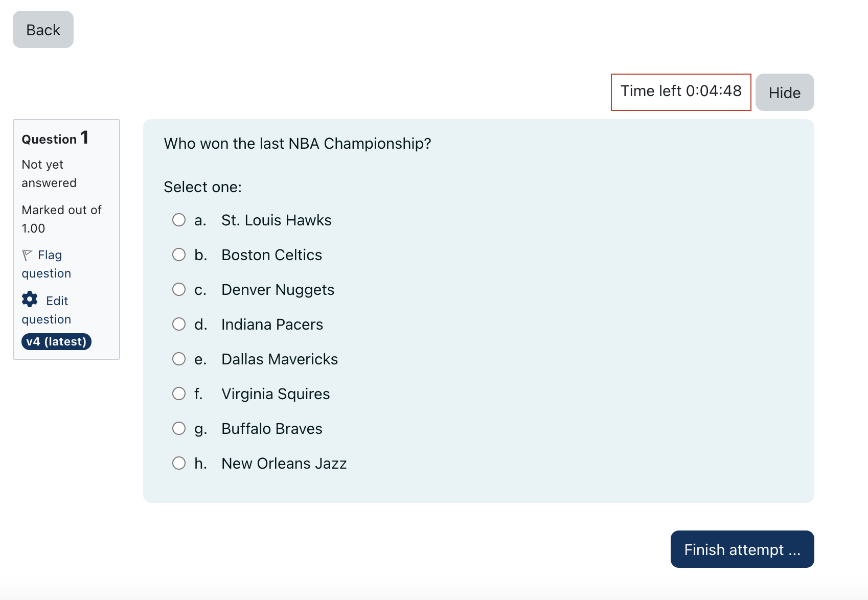This screenshot has width=868, height=600.
Task: Select the New Orleans Jazz option
Action: (179, 464)
